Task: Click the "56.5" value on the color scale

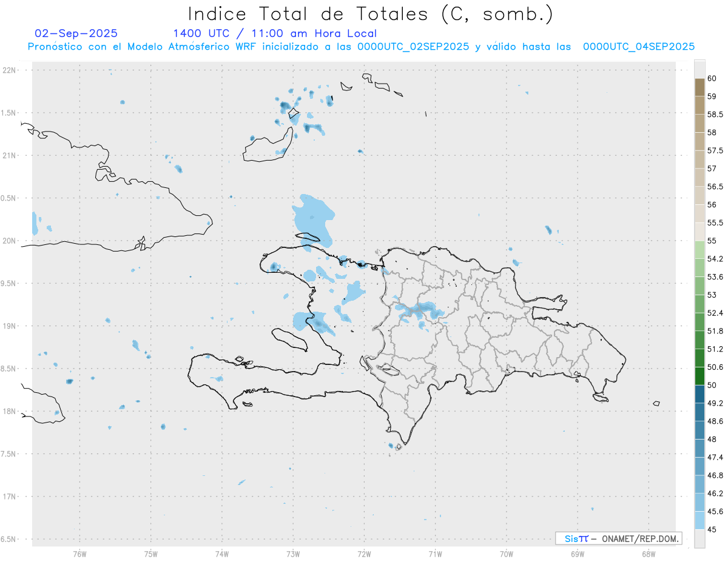Action: coord(715,187)
